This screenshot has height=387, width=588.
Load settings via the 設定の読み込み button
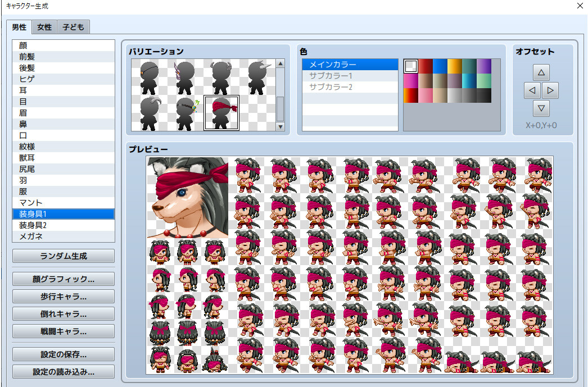tap(63, 371)
